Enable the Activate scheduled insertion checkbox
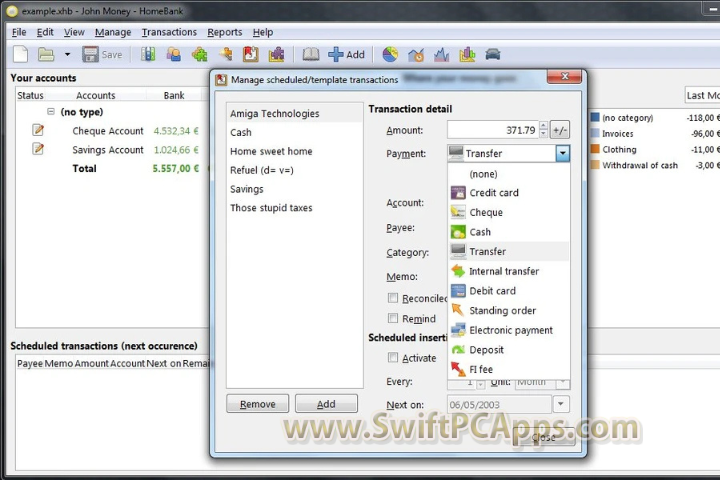Viewport: 720px width, 480px height. point(393,357)
